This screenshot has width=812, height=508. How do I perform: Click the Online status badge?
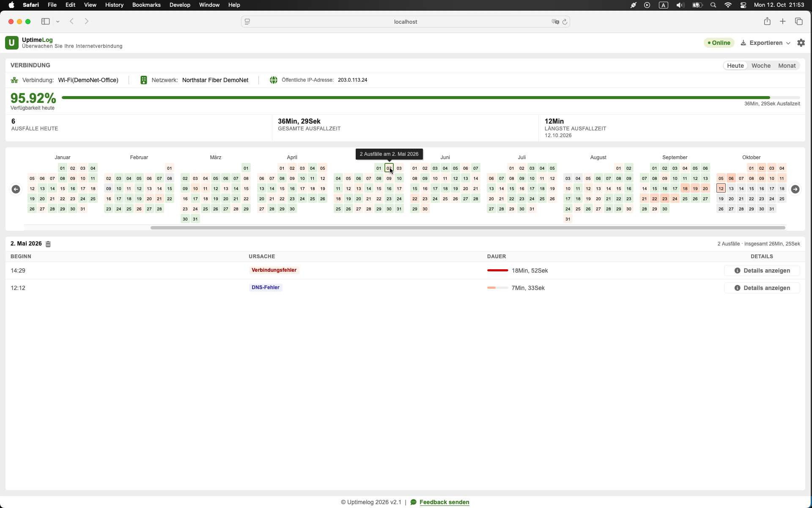pyautogui.click(x=719, y=43)
